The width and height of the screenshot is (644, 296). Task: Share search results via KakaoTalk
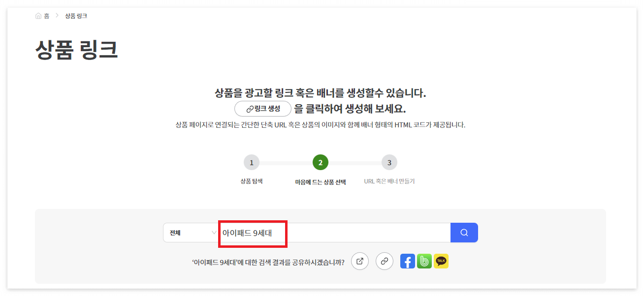pyautogui.click(x=441, y=261)
